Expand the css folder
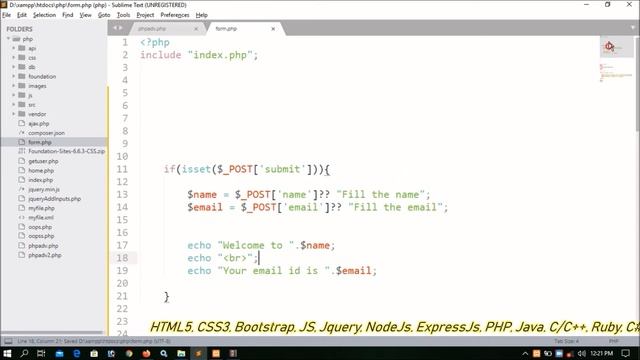This screenshot has width=640, height=360. pyautogui.click(x=13, y=58)
